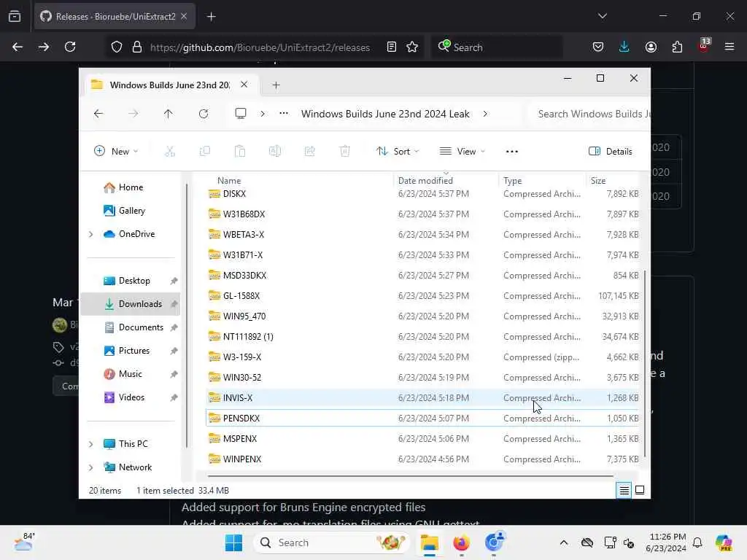
Task: Sort by the Type column header
Action: click(x=513, y=181)
